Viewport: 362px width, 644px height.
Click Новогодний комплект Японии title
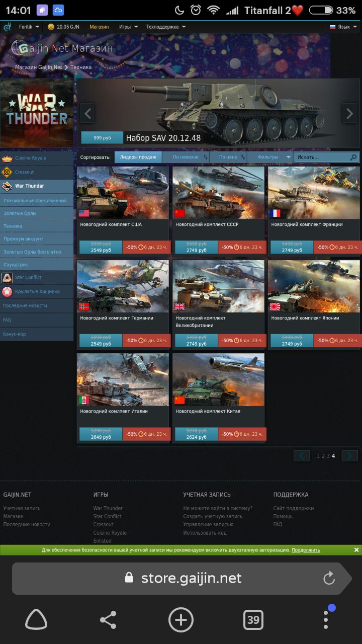pyautogui.click(x=305, y=318)
